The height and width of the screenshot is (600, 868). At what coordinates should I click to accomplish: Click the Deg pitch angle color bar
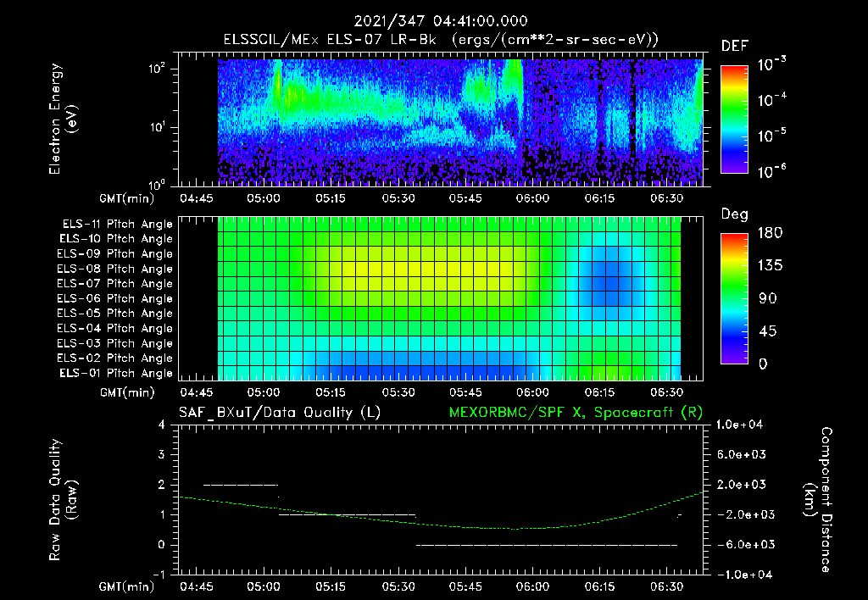(x=734, y=299)
